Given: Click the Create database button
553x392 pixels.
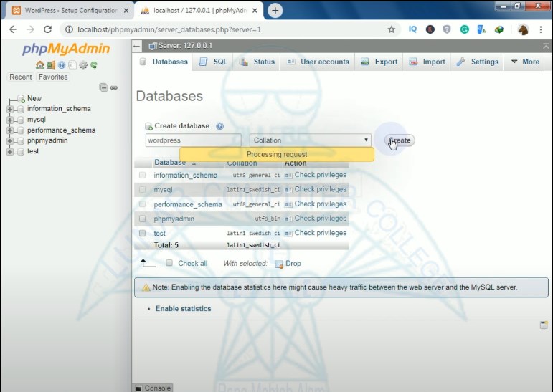Looking at the screenshot, I should pyautogui.click(x=400, y=140).
